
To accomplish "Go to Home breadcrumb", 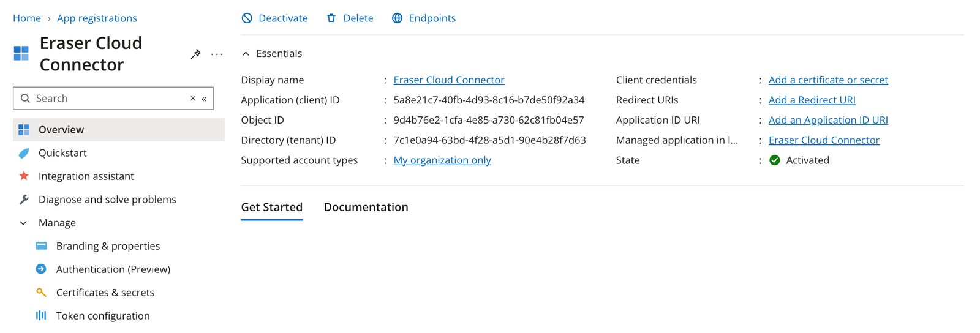I will tap(27, 18).
